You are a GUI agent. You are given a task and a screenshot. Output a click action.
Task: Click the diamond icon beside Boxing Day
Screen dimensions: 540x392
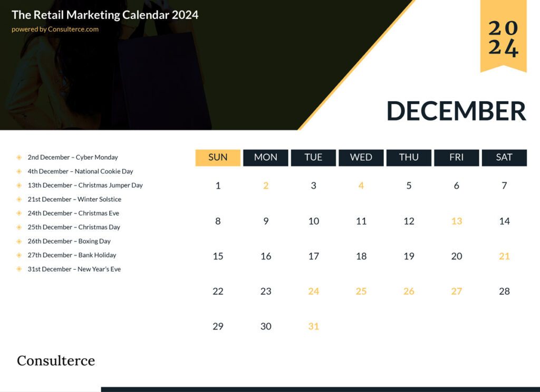click(19, 241)
